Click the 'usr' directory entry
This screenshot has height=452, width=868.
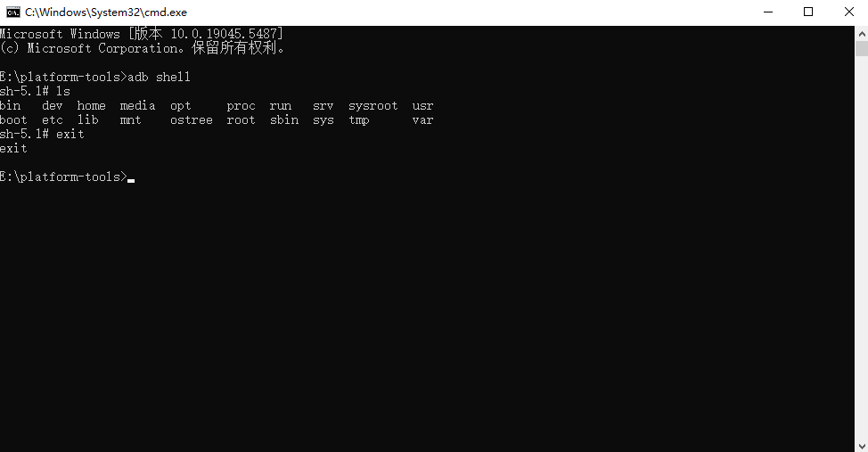(x=422, y=106)
